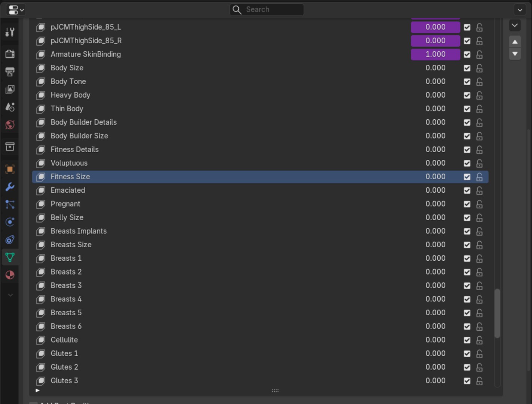Open the editor type dropdown
This screenshot has height=404, width=532.
(x=16, y=10)
